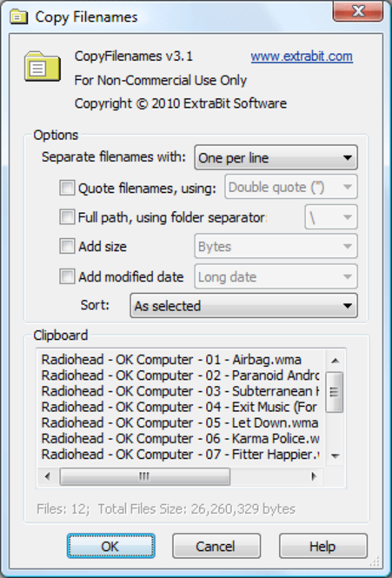
Task: Expand the folder separator backslash dropdown
Action: [331, 217]
